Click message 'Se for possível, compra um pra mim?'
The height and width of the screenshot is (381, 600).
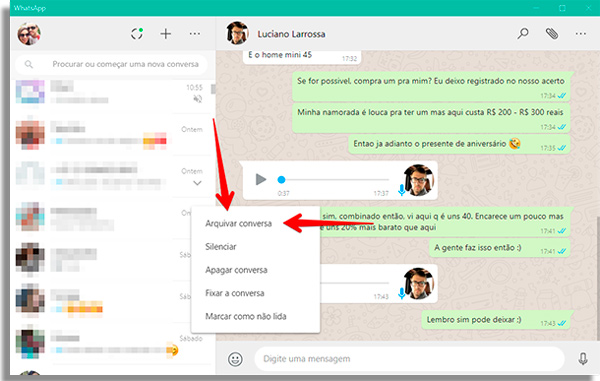431,86
